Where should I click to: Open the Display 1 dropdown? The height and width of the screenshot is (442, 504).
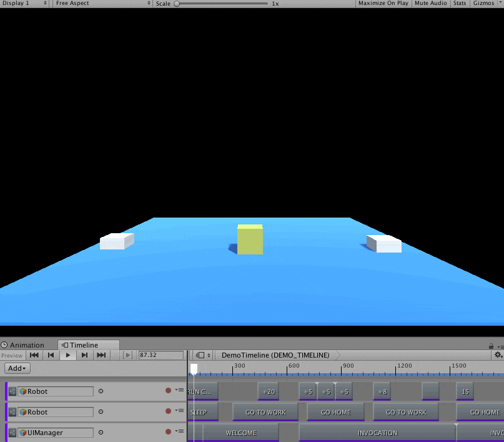pyautogui.click(x=25, y=4)
